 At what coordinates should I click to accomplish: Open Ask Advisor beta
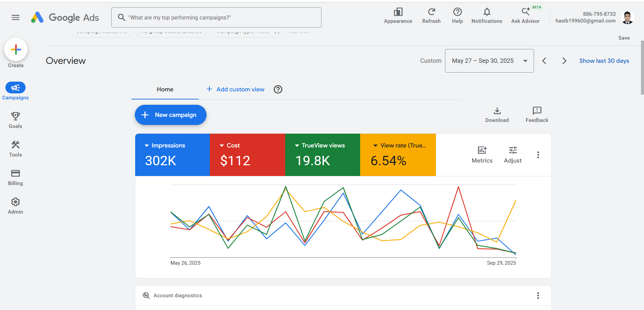tap(525, 16)
